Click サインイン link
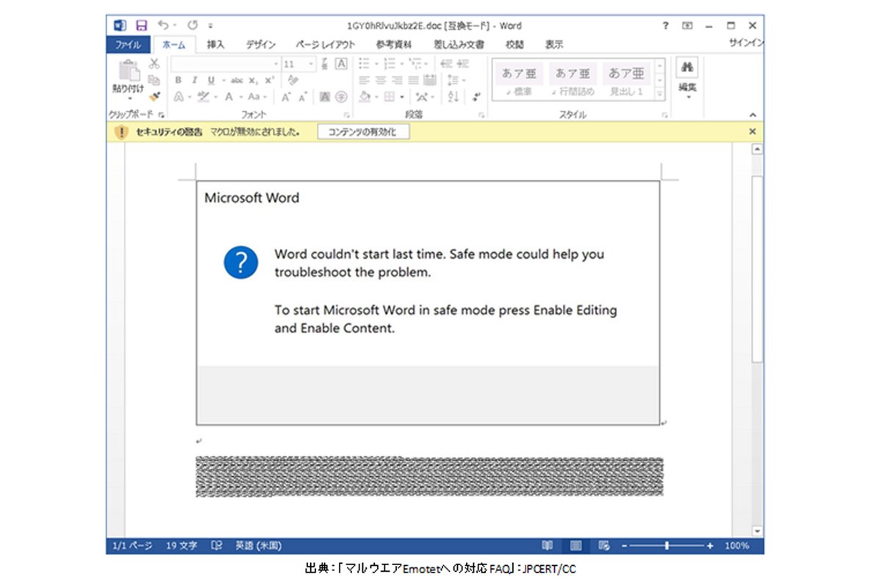 point(745,43)
